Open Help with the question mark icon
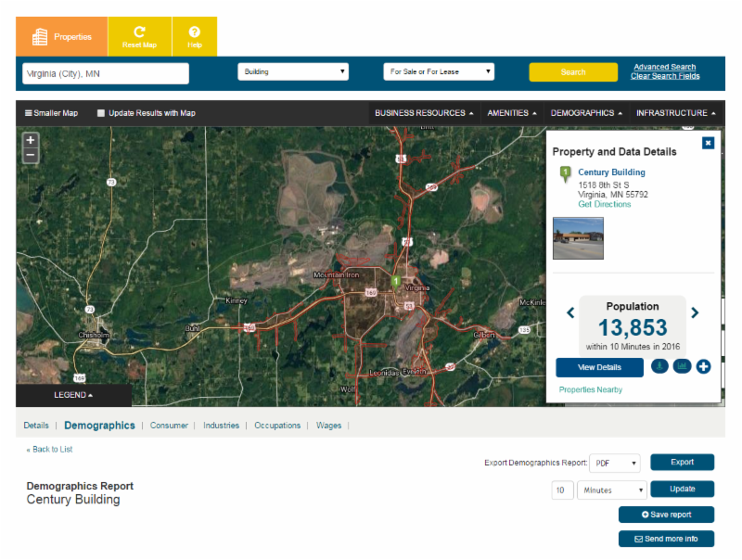This screenshot has width=742, height=560. [x=195, y=32]
